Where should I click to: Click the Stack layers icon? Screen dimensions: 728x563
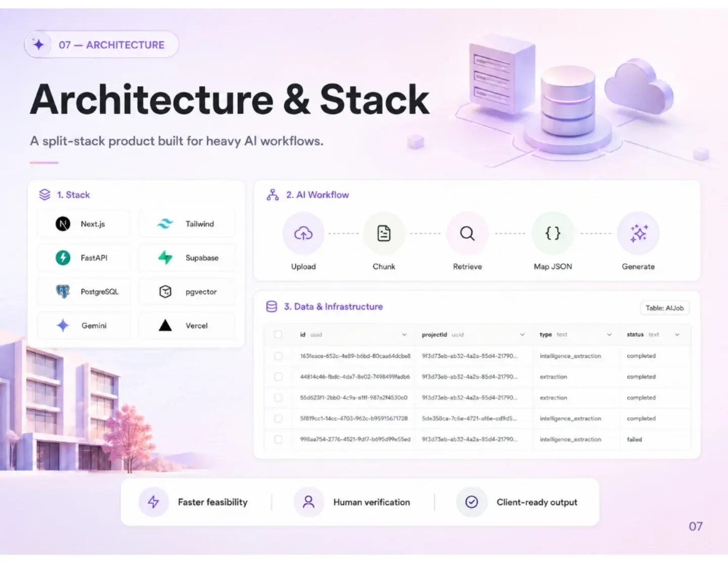pos(45,195)
